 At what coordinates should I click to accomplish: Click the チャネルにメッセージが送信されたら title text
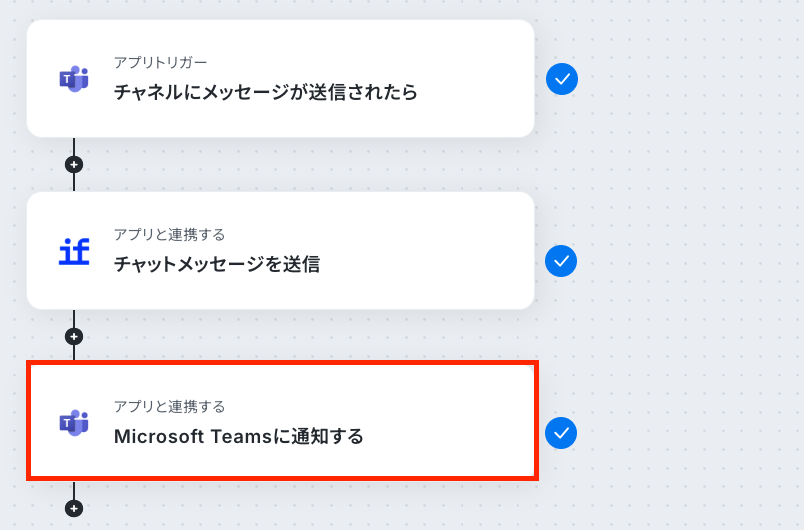pyautogui.click(x=266, y=92)
